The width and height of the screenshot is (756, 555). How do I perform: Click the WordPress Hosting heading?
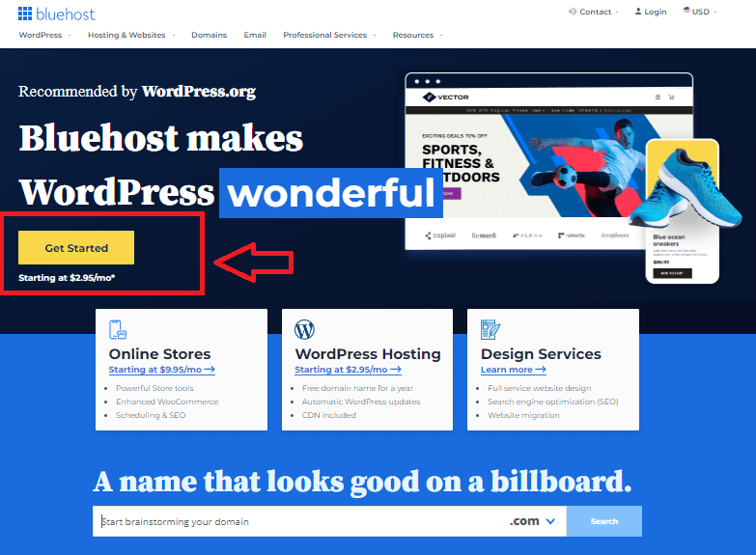(368, 354)
